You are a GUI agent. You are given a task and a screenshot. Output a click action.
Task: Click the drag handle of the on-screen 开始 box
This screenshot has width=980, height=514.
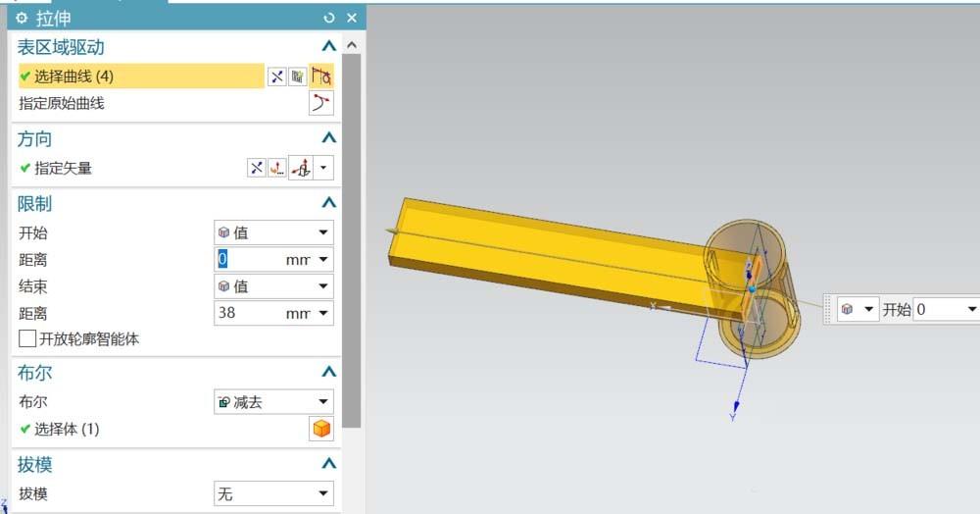[829, 309]
